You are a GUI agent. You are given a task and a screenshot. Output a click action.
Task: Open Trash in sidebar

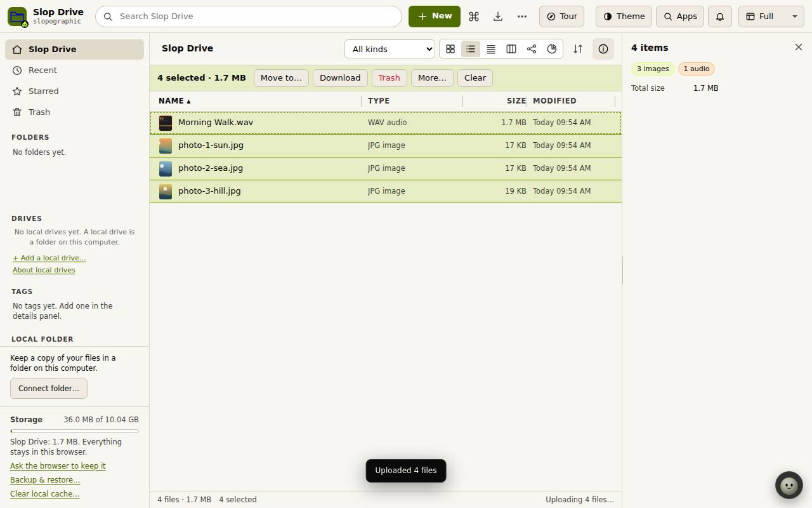pyautogui.click(x=75, y=112)
